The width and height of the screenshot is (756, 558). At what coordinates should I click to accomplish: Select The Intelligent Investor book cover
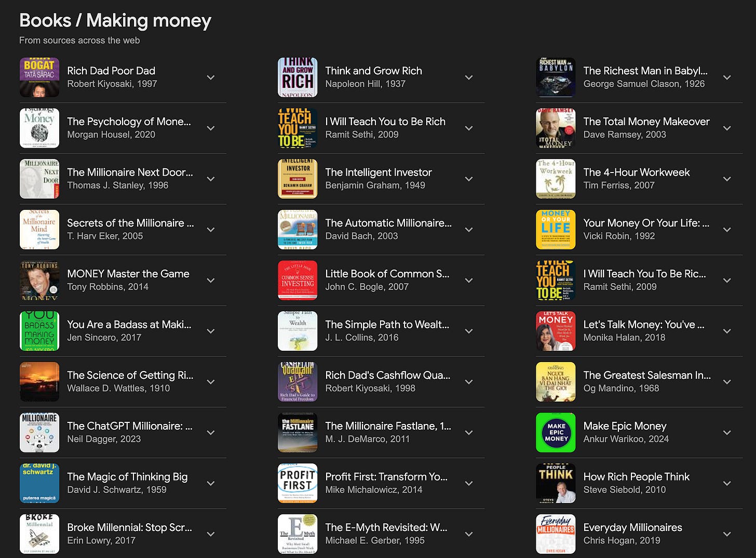298,179
